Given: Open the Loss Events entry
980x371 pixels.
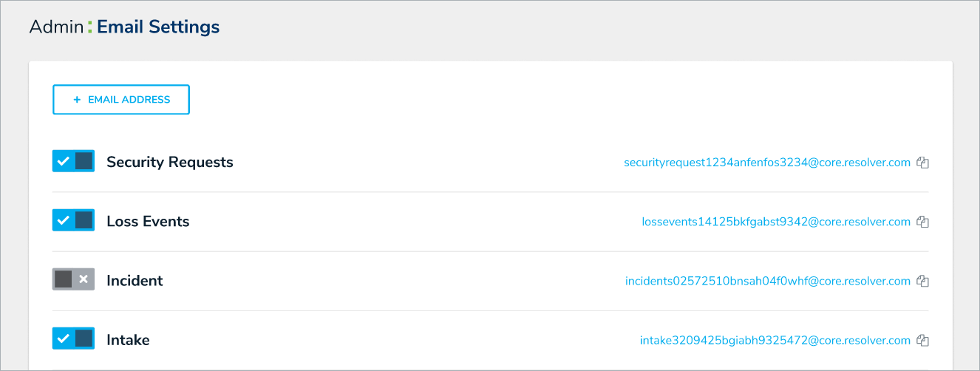Looking at the screenshot, I should tap(148, 221).
